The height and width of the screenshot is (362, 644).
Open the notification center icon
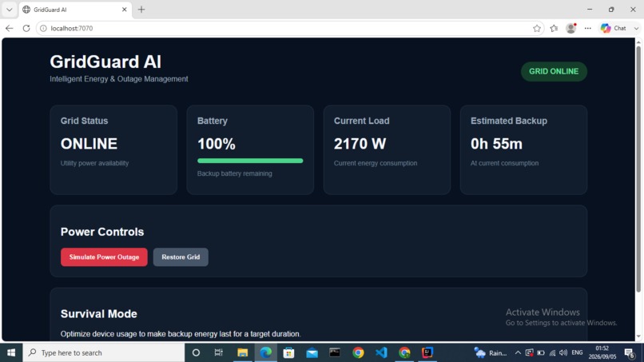[629, 352]
